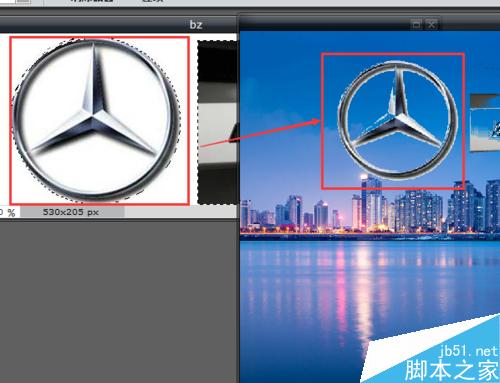This screenshot has width=500, height=383.
Task: Click the partially visible pasted image at the right edge
Action: click(485, 122)
